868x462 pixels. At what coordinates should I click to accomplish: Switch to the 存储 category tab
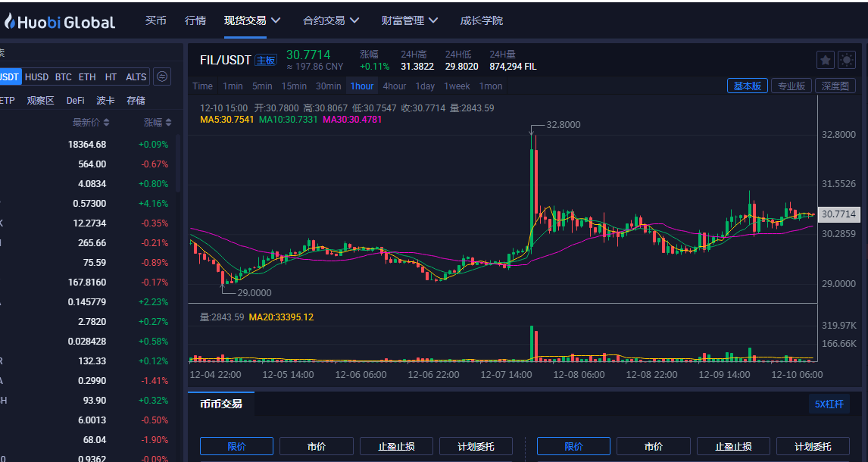point(134,100)
